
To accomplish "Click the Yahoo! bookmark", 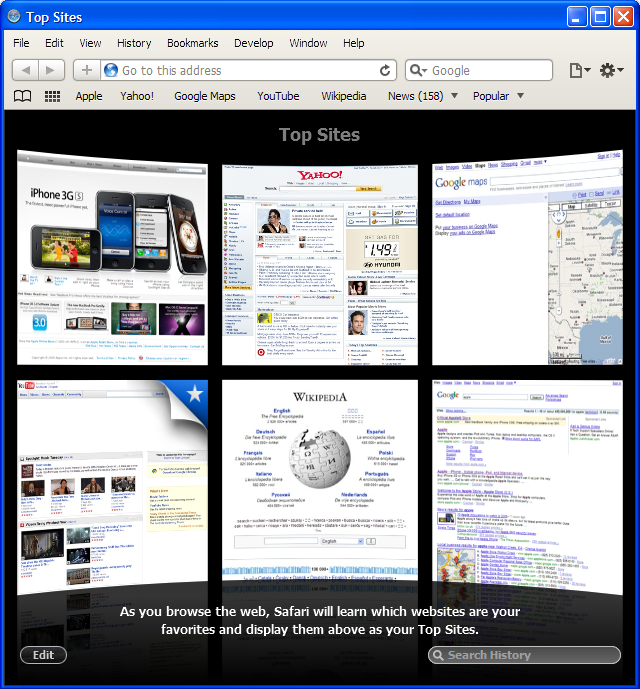I will point(137,96).
